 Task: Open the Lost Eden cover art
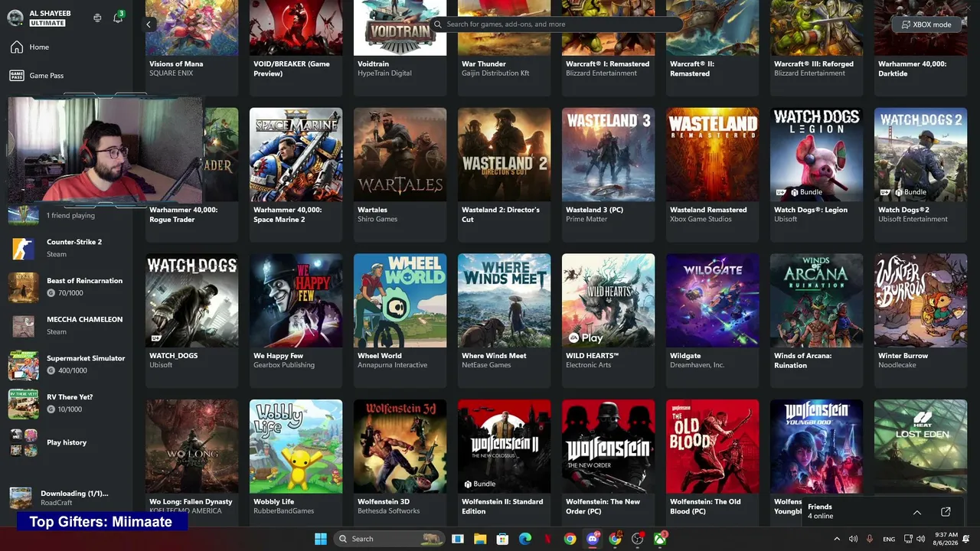pyautogui.click(x=920, y=446)
